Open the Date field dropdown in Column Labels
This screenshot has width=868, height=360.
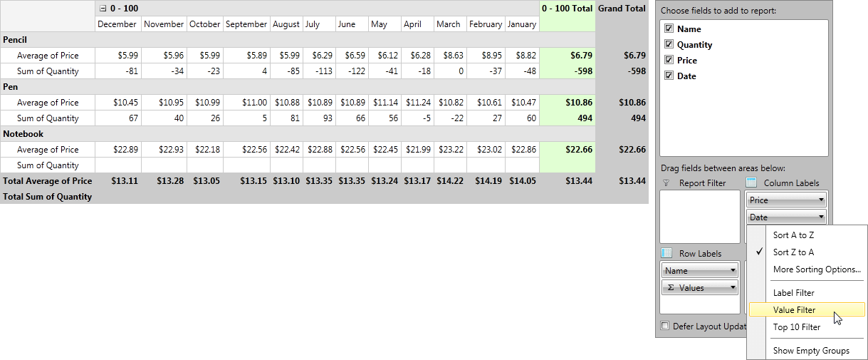(x=821, y=217)
